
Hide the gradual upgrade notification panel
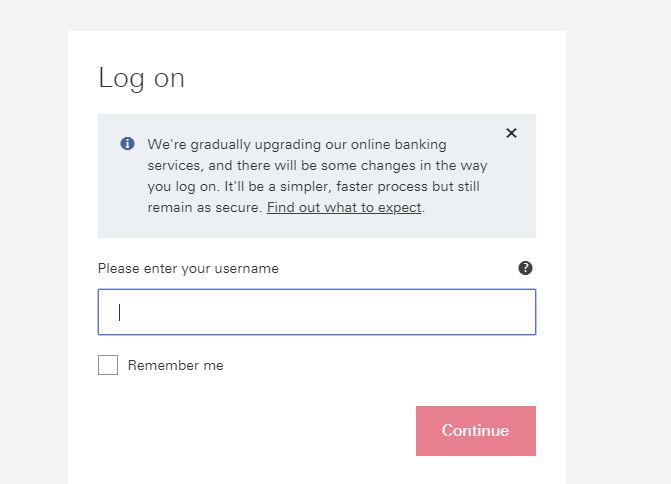tap(511, 133)
